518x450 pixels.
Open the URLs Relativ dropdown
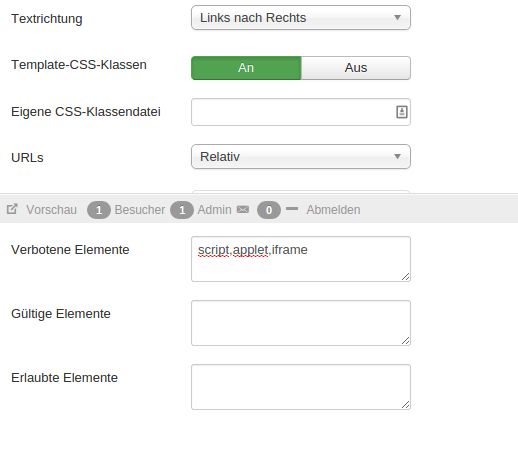[x=301, y=157]
